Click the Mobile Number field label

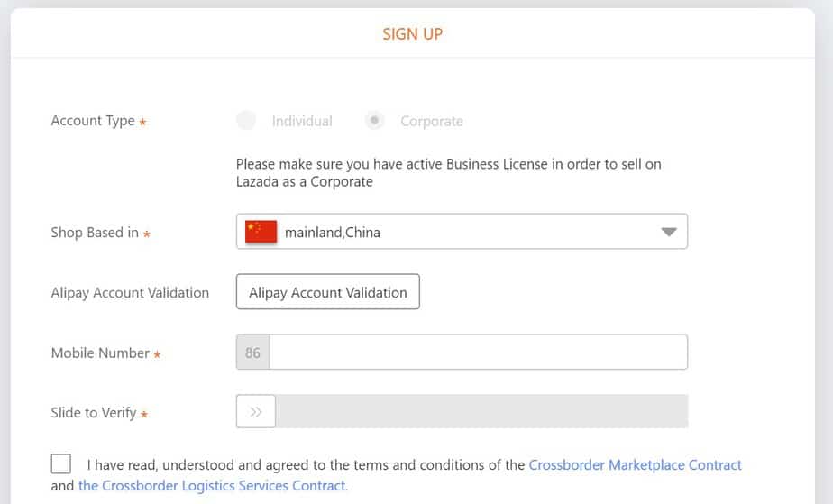click(100, 353)
